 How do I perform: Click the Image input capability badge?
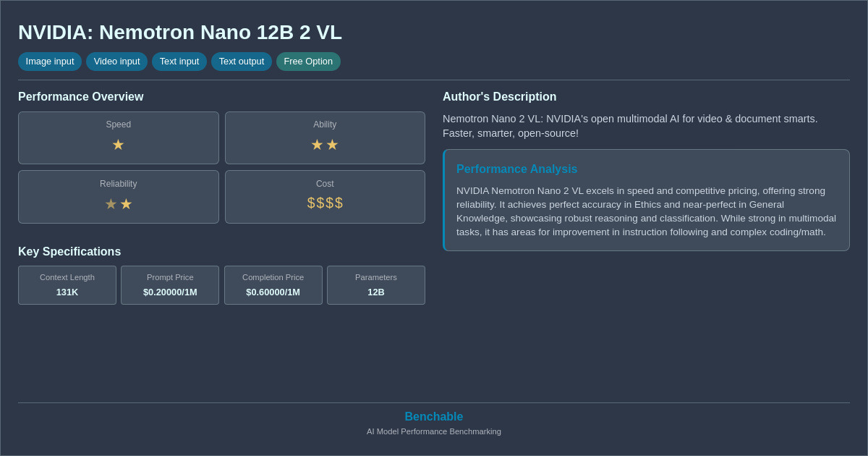49,62
